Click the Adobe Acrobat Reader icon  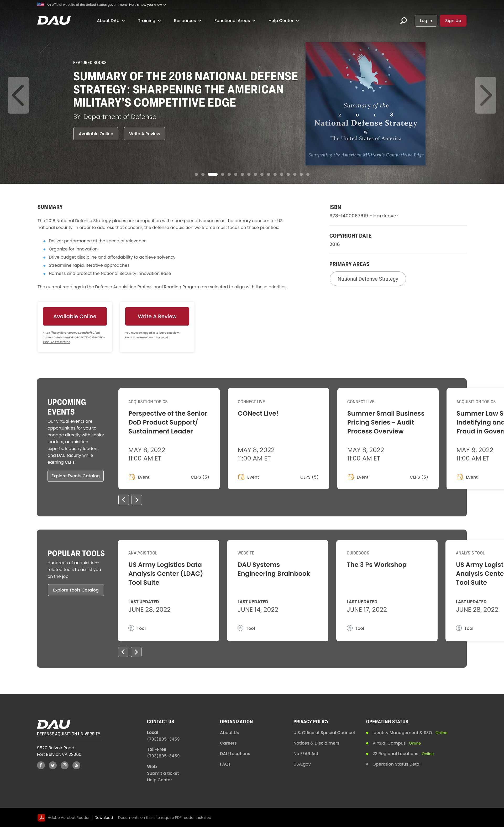[41, 818]
